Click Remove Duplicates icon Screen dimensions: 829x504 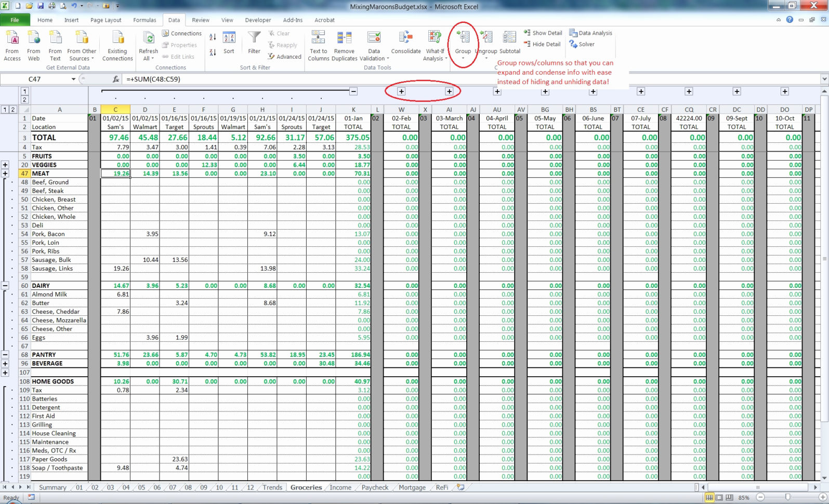pyautogui.click(x=344, y=37)
